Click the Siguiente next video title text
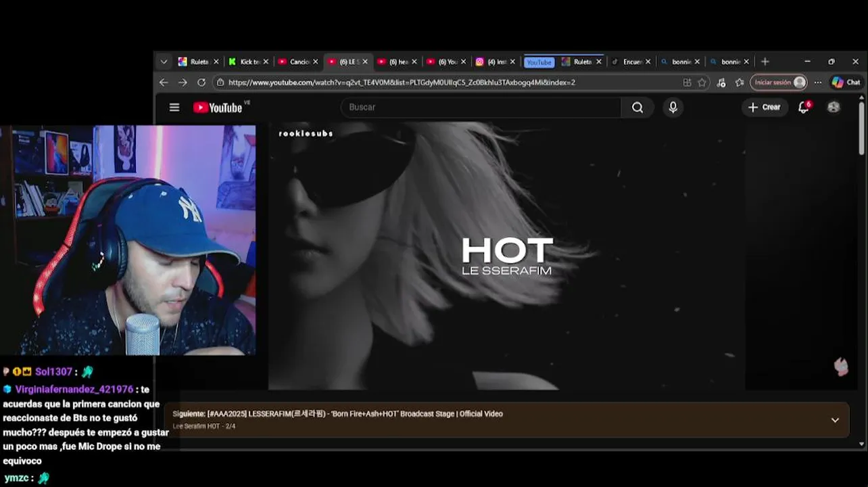This screenshot has height=487, width=868. coord(337,414)
